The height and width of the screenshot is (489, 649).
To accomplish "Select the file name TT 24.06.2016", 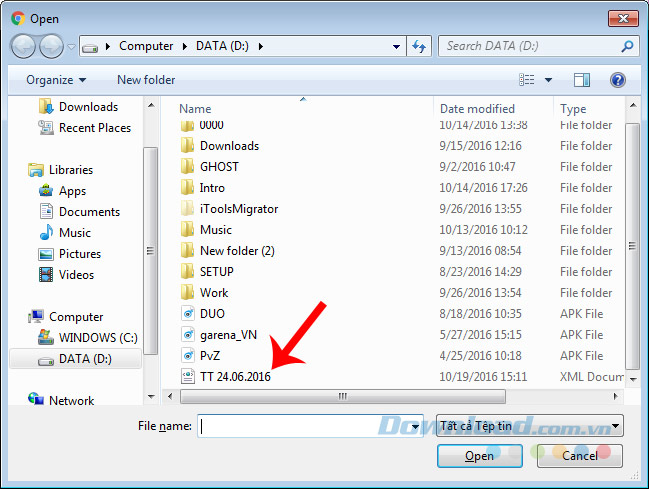I will coord(235,377).
